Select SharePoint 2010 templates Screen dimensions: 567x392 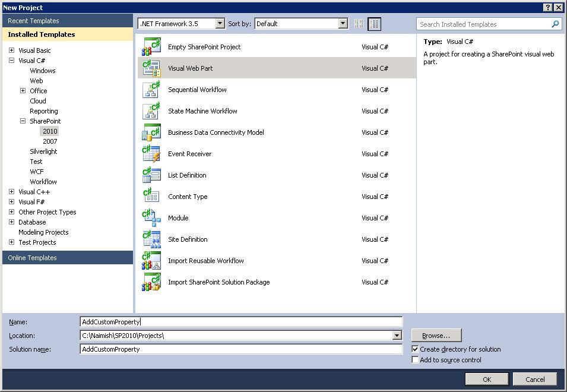[50, 131]
